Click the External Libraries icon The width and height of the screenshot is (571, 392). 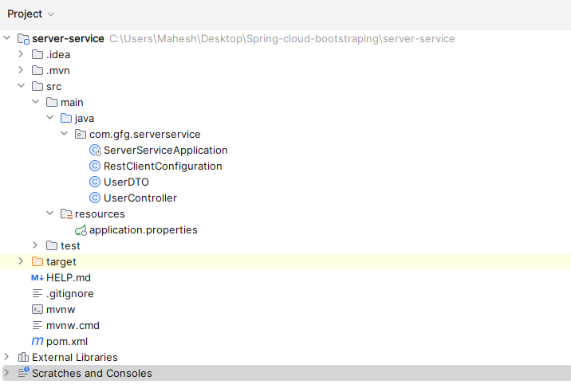click(23, 357)
